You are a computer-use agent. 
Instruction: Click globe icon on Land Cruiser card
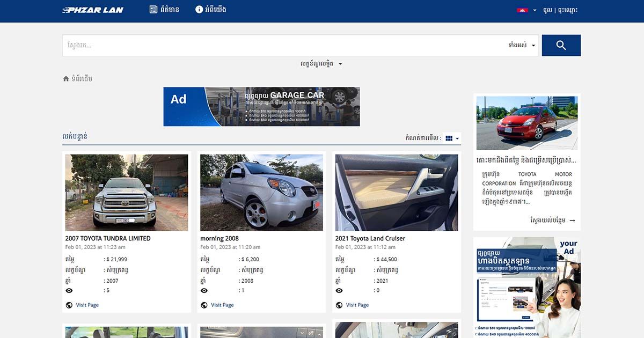pos(339,305)
